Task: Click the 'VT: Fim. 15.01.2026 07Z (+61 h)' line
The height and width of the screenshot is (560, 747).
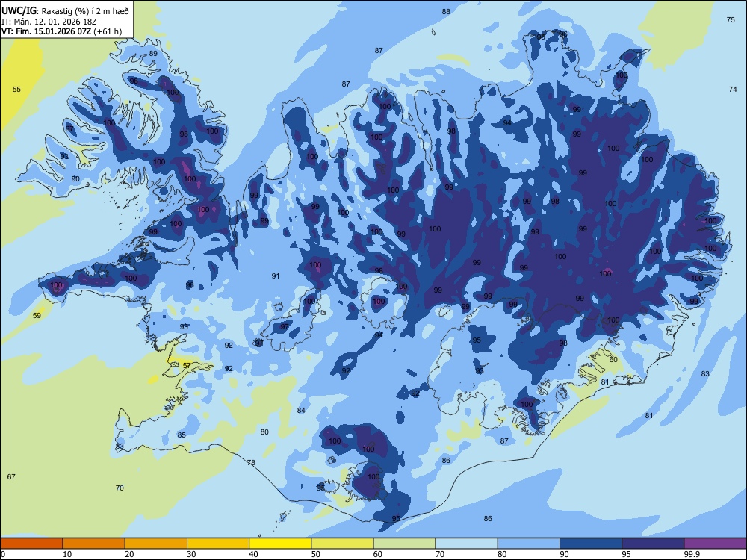Action: pyautogui.click(x=61, y=31)
